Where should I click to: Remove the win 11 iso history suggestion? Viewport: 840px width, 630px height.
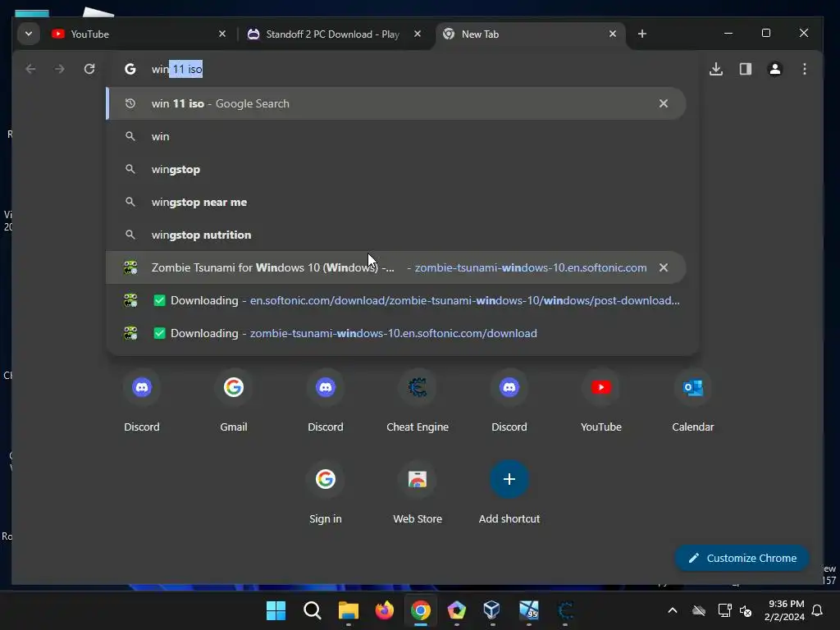(663, 103)
